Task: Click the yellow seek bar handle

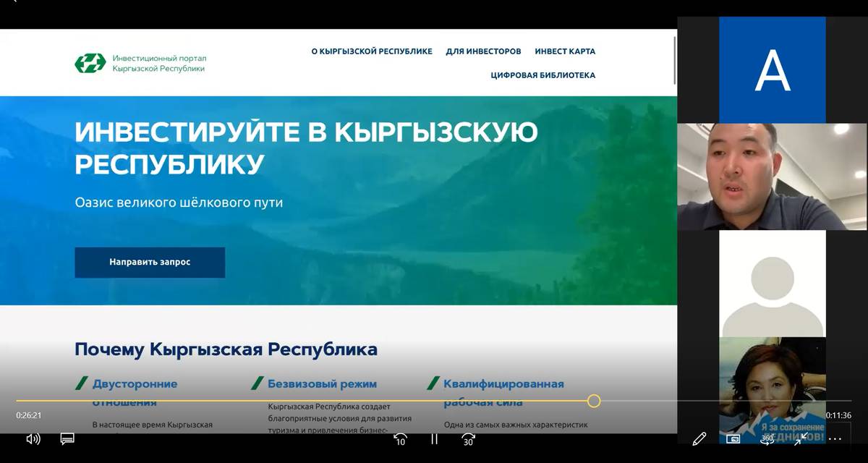Action: [594, 401]
